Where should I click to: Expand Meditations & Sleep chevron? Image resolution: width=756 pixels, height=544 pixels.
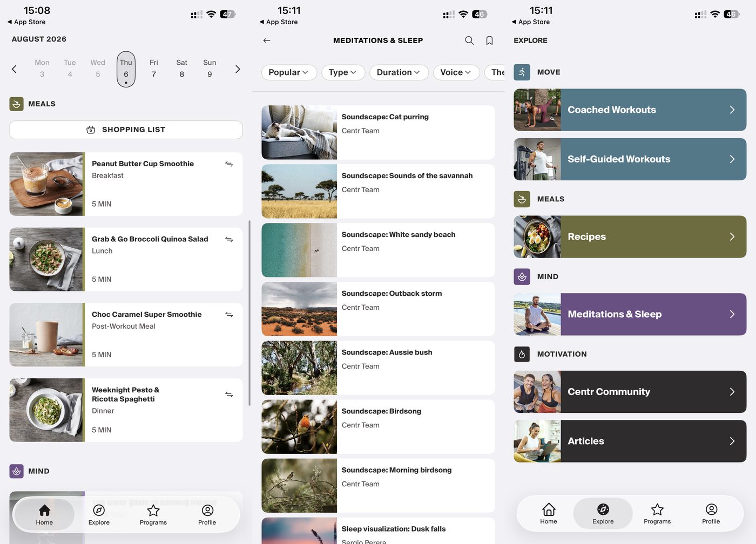pyautogui.click(x=732, y=315)
